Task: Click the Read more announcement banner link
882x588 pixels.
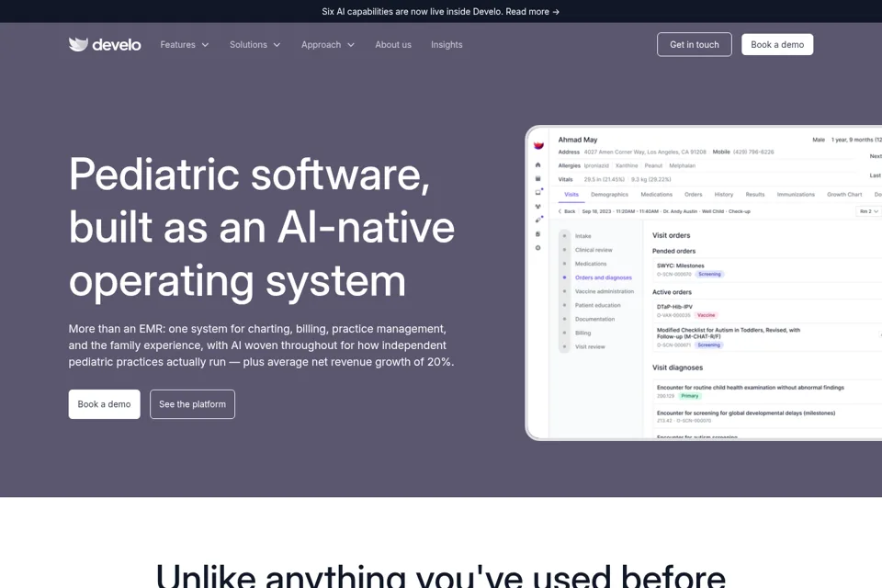Action: click(532, 11)
